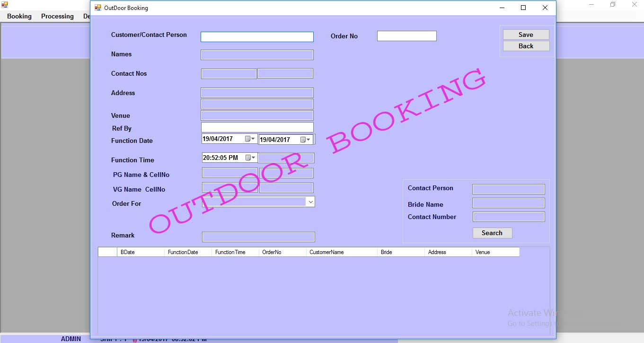
Task: Click the VG CellNo input field
Action: 286,188
